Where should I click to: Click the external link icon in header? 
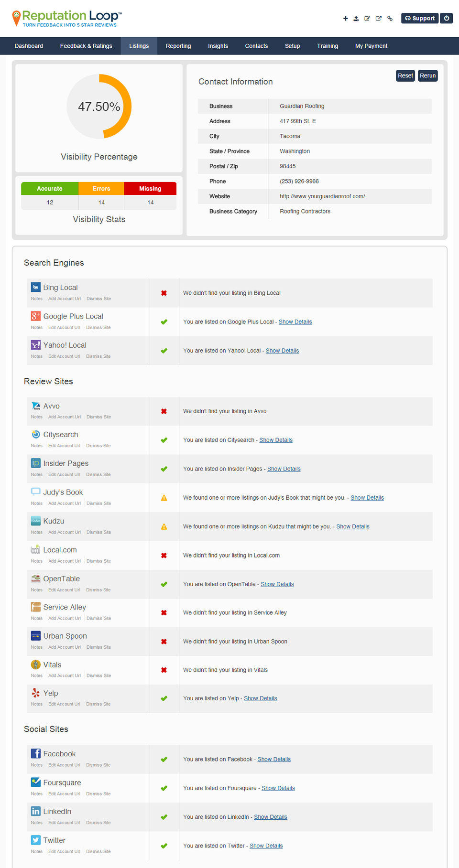(379, 19)
